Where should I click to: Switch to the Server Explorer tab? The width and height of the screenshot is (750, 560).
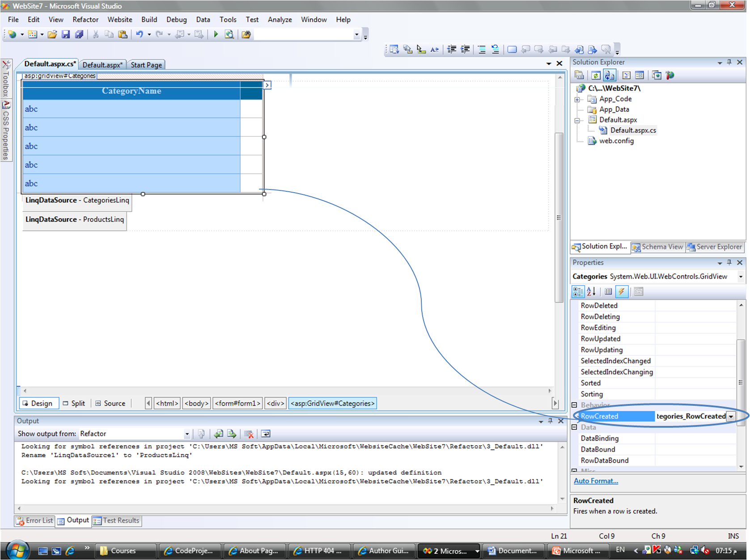[x=715, y=247]
